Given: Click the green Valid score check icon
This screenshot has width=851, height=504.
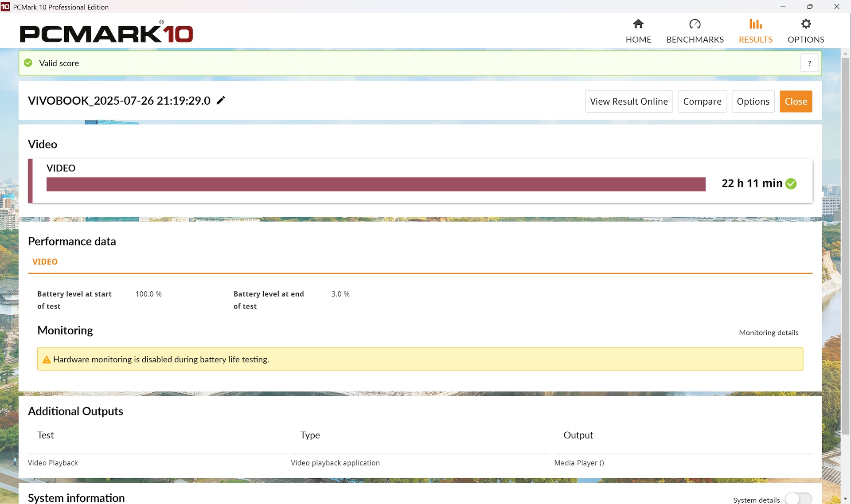Looking at the screenshot, I should (28, 63).
